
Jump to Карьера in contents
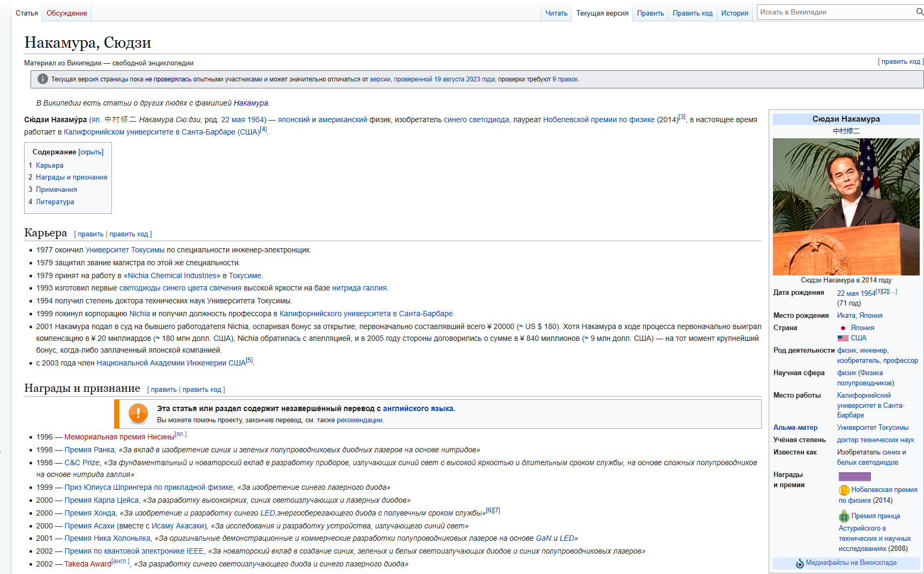pyautogui.click(x=49, y=166)
